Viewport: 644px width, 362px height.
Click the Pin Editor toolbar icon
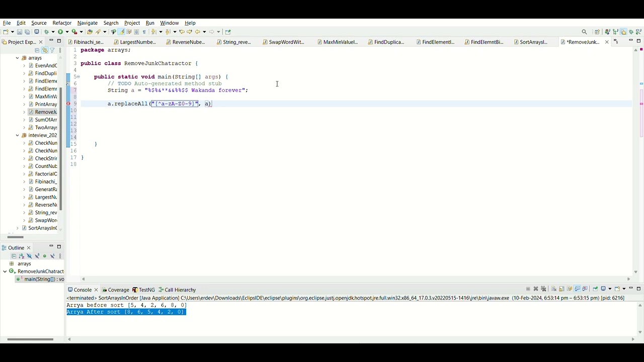[227, 32]
